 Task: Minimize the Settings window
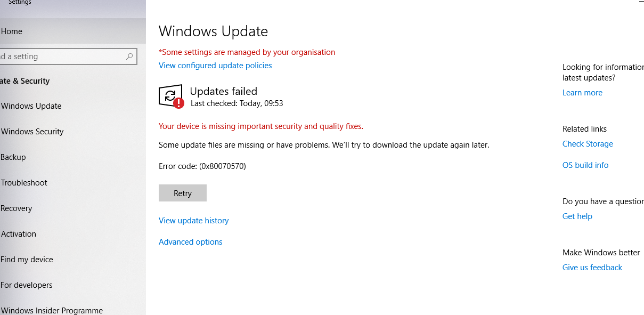tap(641, 2)
